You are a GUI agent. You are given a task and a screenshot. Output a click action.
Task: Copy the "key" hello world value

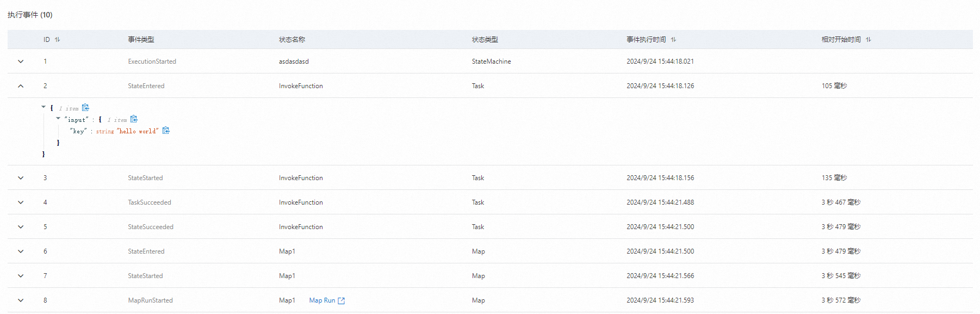(x=166, y=131)
